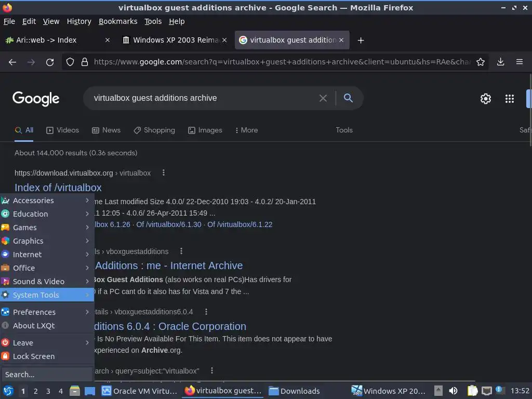Click the start menu Search field
Image resolution: width=532 pixels, height=399 pixels.
[x=47, y=375]
